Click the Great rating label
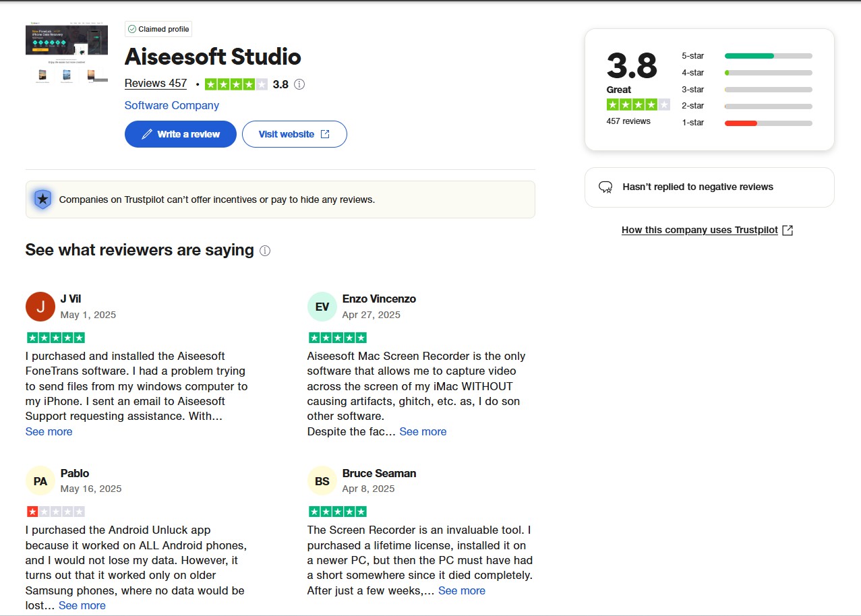861x616 pixels. point(619,90)
